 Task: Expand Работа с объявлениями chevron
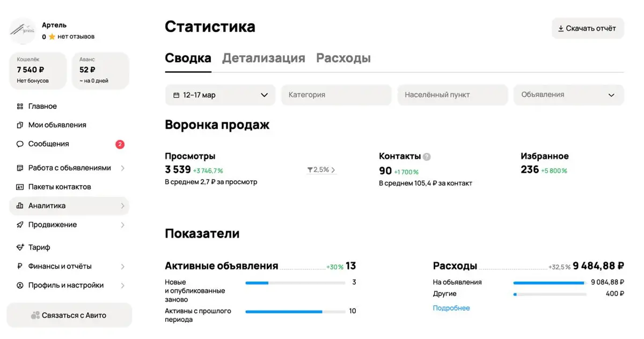tap(122, 168)
